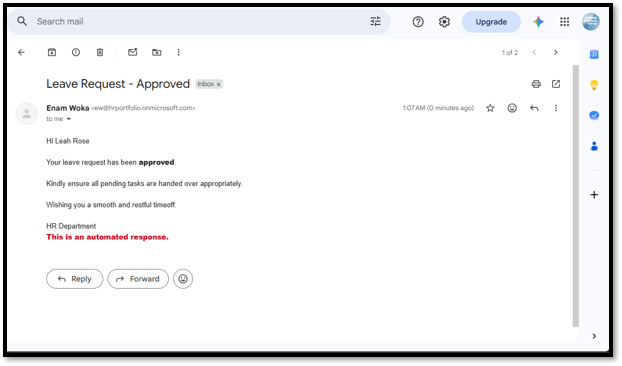Collapse the side panel chevron

[x=594, y=336]
